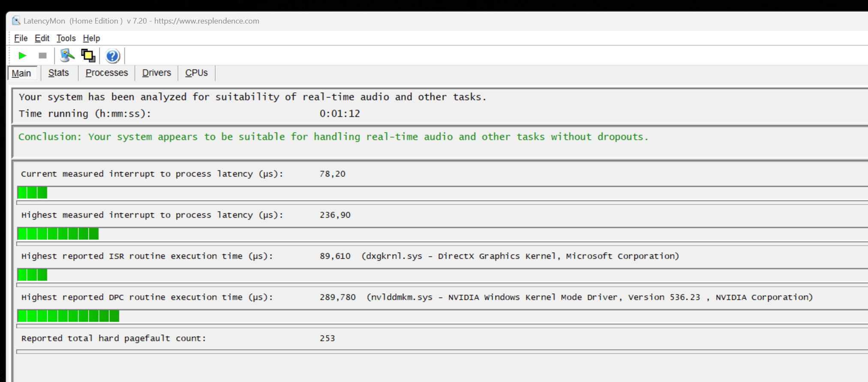Switch to the Processes tab

[107, 73]
